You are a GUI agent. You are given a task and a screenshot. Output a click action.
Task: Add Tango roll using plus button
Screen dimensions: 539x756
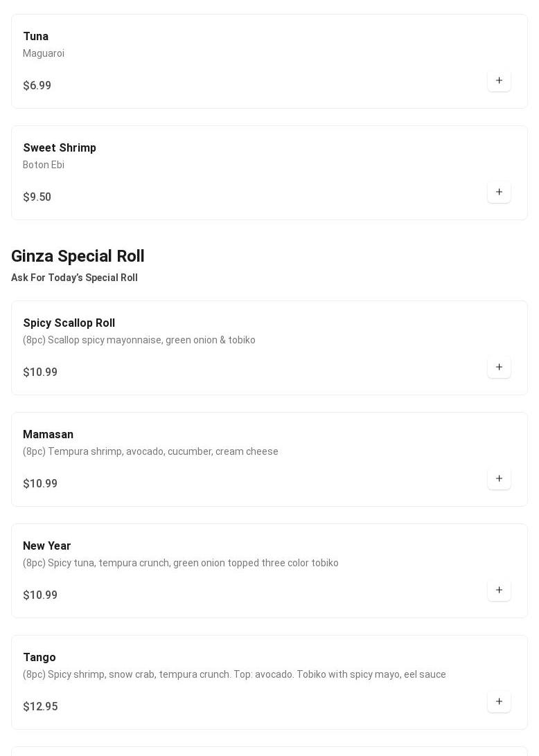tap(499, 702)
